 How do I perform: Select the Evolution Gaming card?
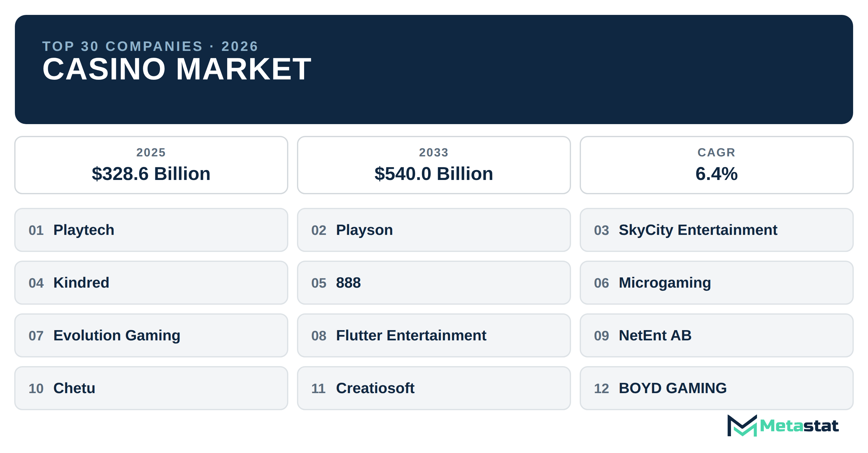[151, 336]
